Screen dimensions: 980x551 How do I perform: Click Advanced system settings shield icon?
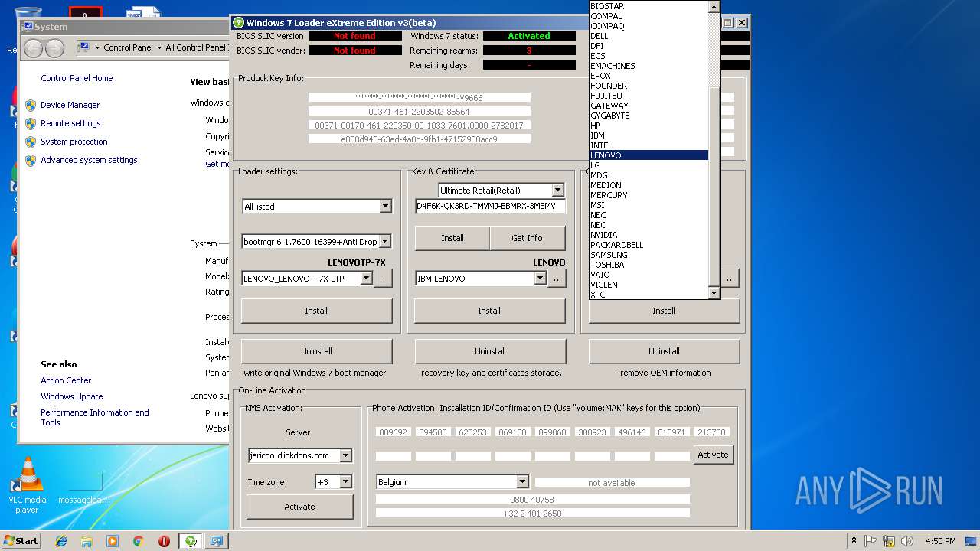tap(31, 160)
